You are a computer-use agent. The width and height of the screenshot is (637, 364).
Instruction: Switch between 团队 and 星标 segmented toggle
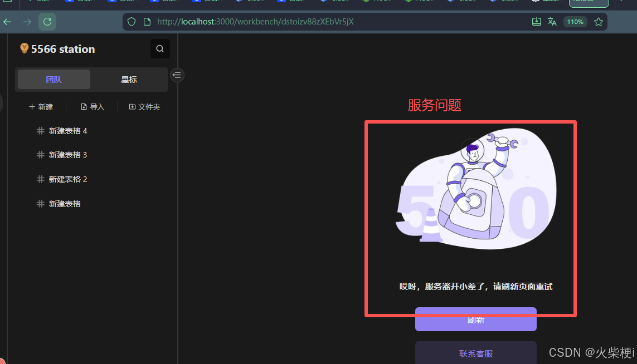(91, 79)
